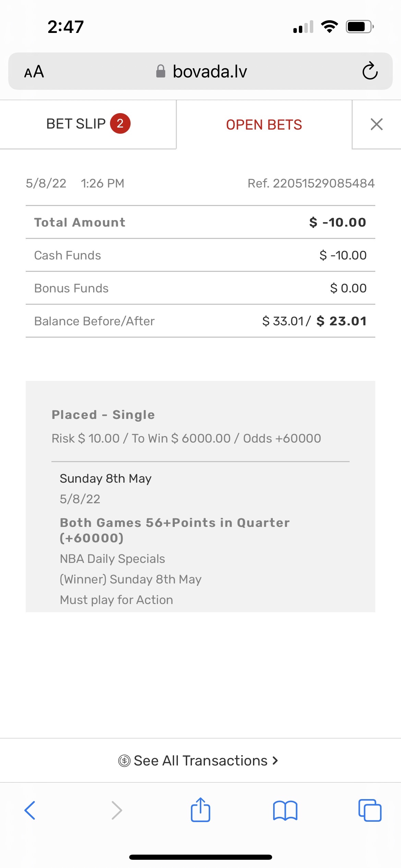Close the bet slip panel
The height and width of the screenshot is (868, 401).
coord(376,124)
